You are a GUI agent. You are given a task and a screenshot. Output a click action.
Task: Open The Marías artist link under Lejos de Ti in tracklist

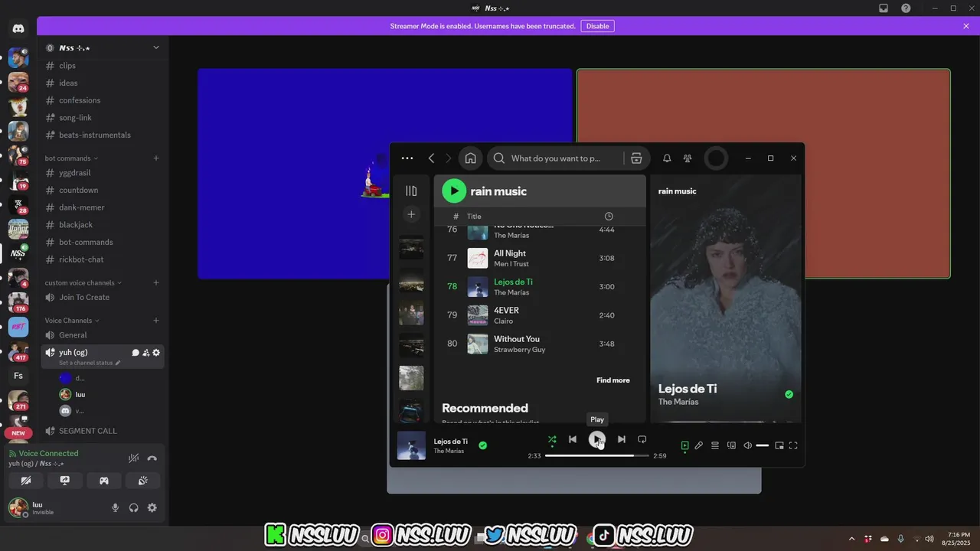[511, 292]
